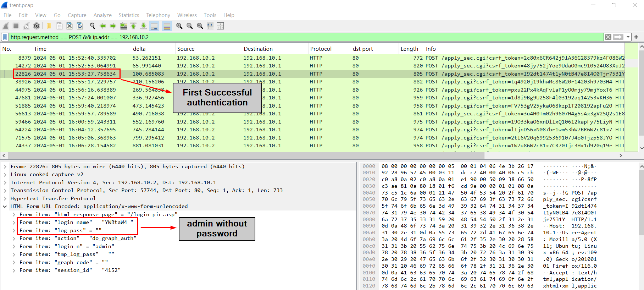Screen dimensions: 644x290
Task: Find a packet with the magnifier icon
Action: [93, 26]
